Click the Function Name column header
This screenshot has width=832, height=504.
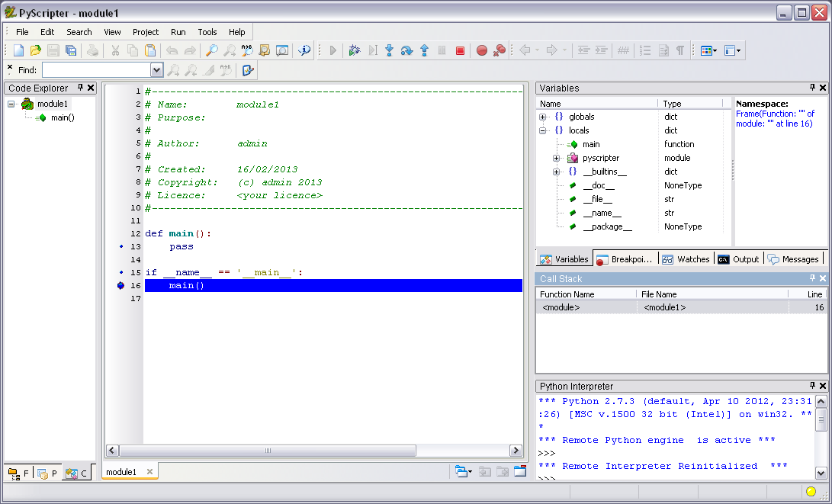(586, 294)
